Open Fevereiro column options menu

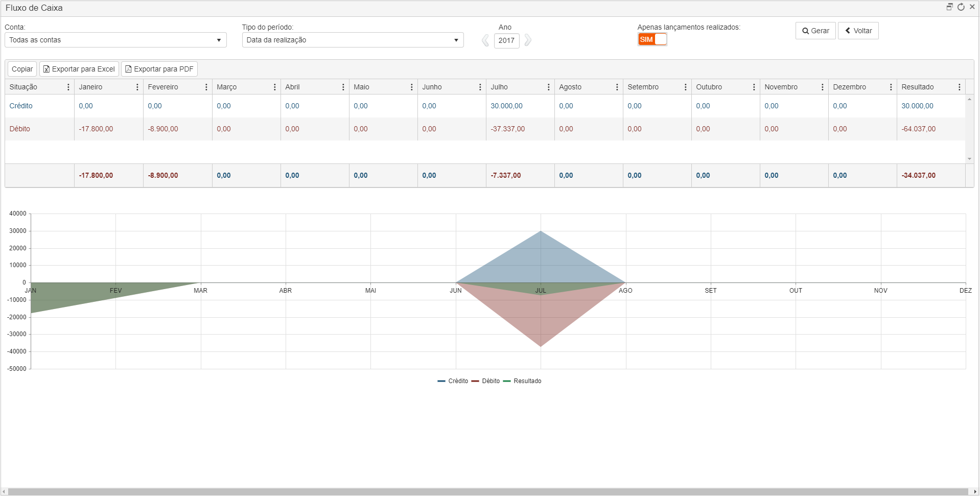point(206,87)
